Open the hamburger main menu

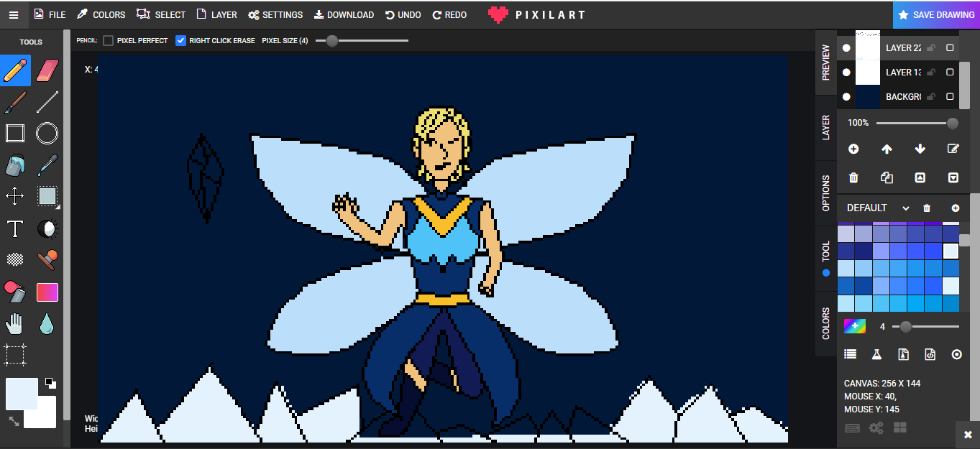(x=14, y=14)
